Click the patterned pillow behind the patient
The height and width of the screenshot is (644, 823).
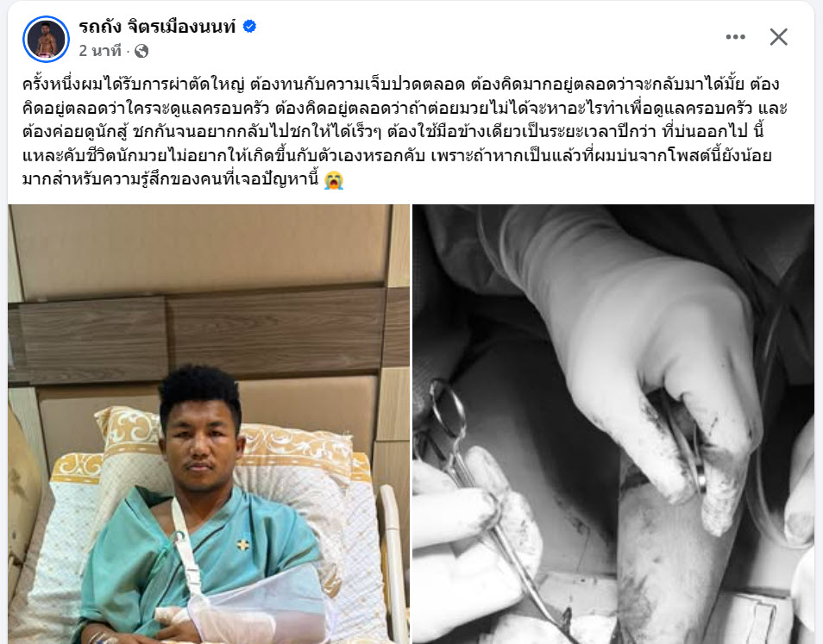click(x=294, y=461)
